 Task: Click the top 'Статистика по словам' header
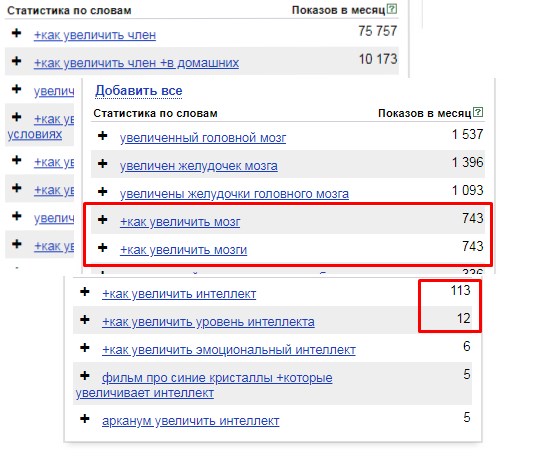pyautogui.click(x=69, y=11)
